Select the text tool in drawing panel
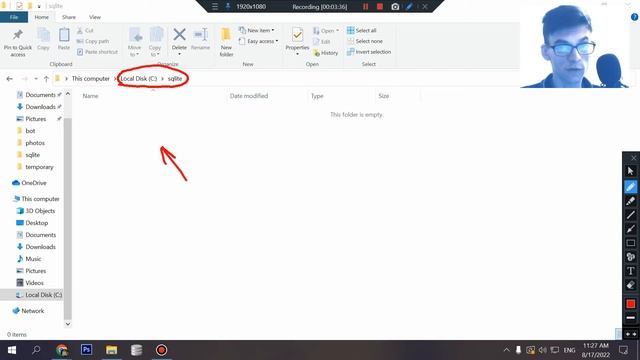 click(x=631, y=271)
